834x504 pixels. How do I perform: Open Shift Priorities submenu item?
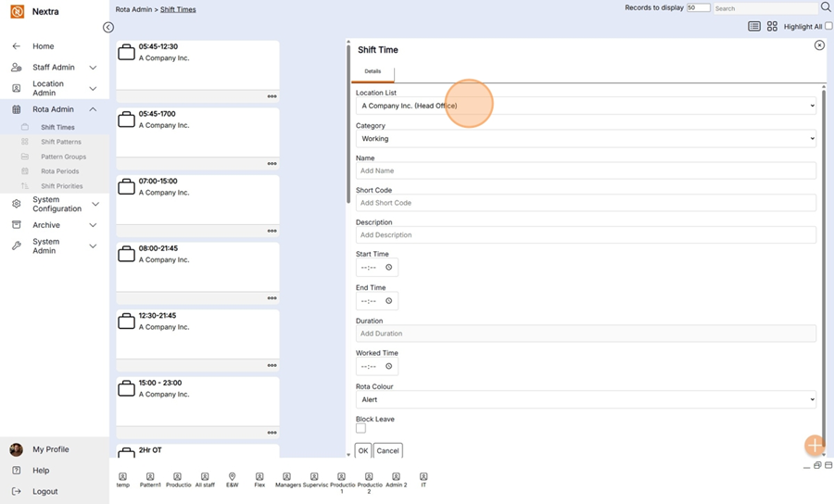[x=62, y=186]
